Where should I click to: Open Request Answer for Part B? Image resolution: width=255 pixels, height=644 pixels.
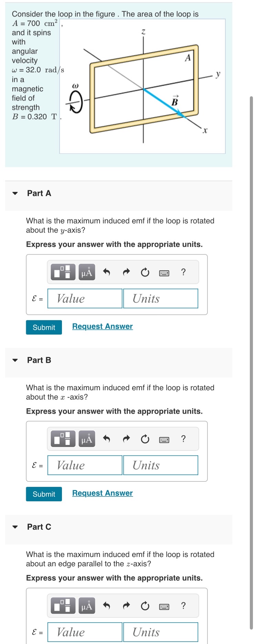tap(102, 493)
